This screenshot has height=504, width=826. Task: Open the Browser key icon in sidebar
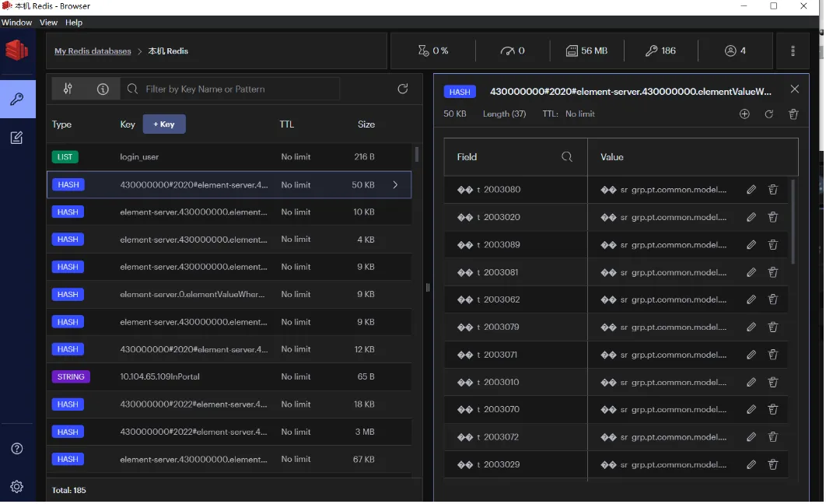tap(17, 99)
